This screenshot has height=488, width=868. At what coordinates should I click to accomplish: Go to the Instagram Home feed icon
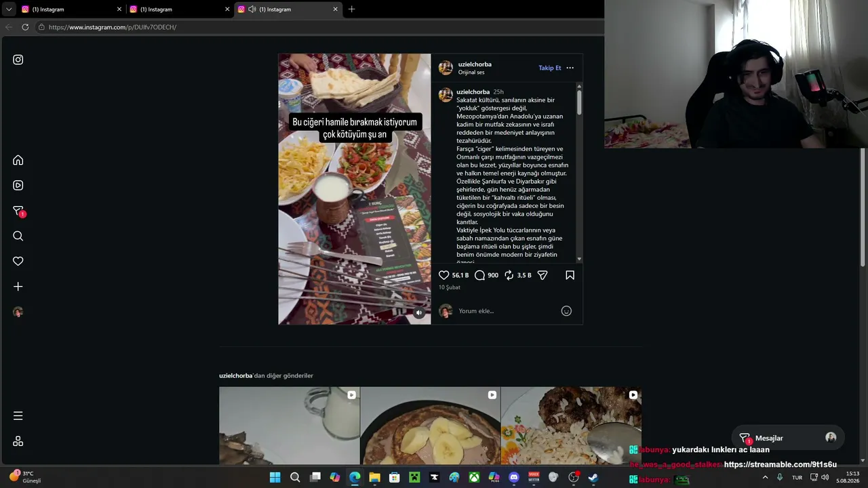click(x=18, y=160)
